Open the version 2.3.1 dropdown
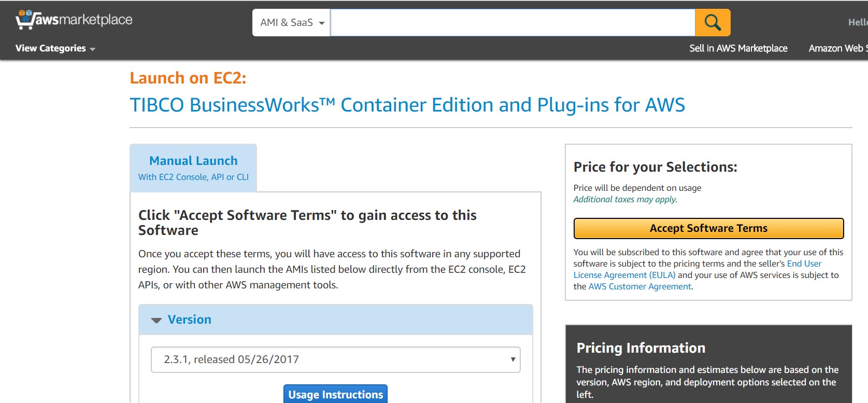Image resolution: width=868 pixels, height=403 pixels. coord(335,359)
